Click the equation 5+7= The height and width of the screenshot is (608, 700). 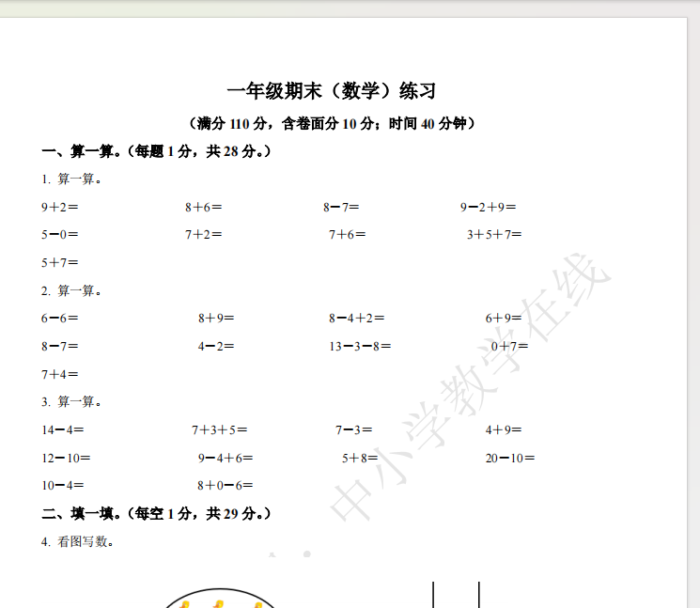pos(60,262)
